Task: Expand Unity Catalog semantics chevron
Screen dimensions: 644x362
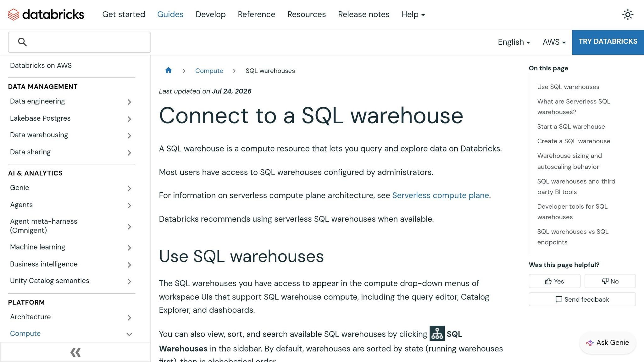Action: tap(129, 281)
